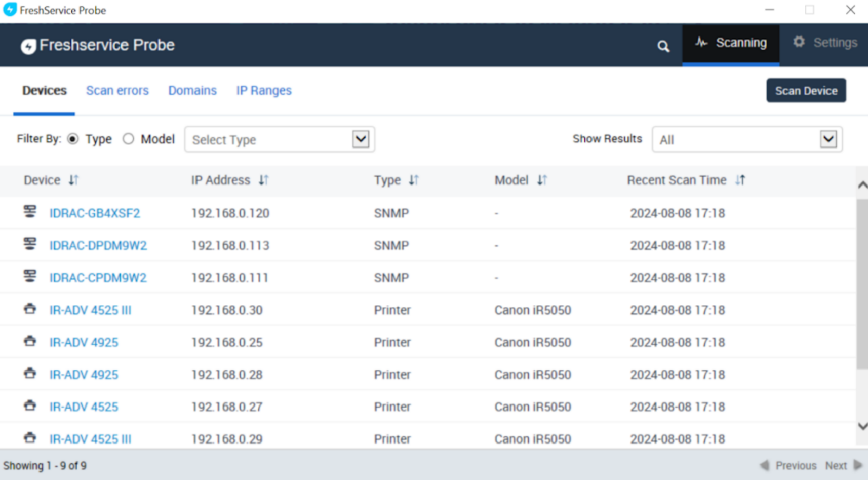Viewport: 868px width, 480px height.
Task: Sort by Device column arrows
Action: (x=74, y=180)
